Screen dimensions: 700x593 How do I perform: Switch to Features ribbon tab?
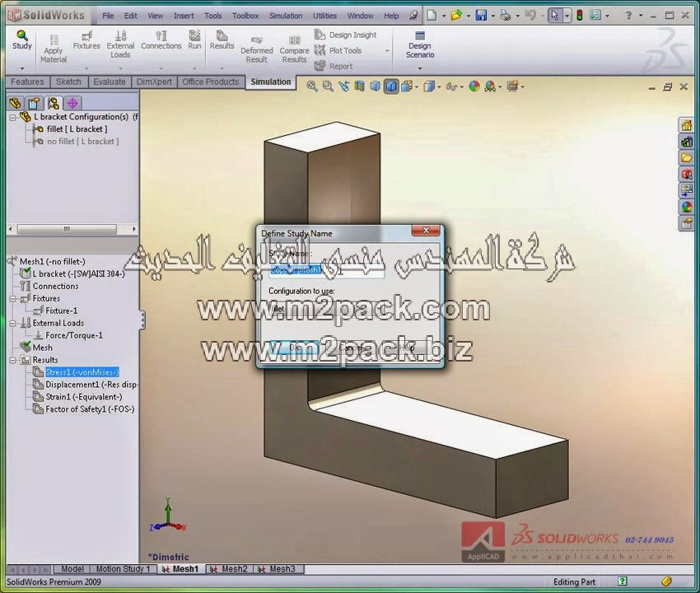pyautogui.click(x=27, y=82)
